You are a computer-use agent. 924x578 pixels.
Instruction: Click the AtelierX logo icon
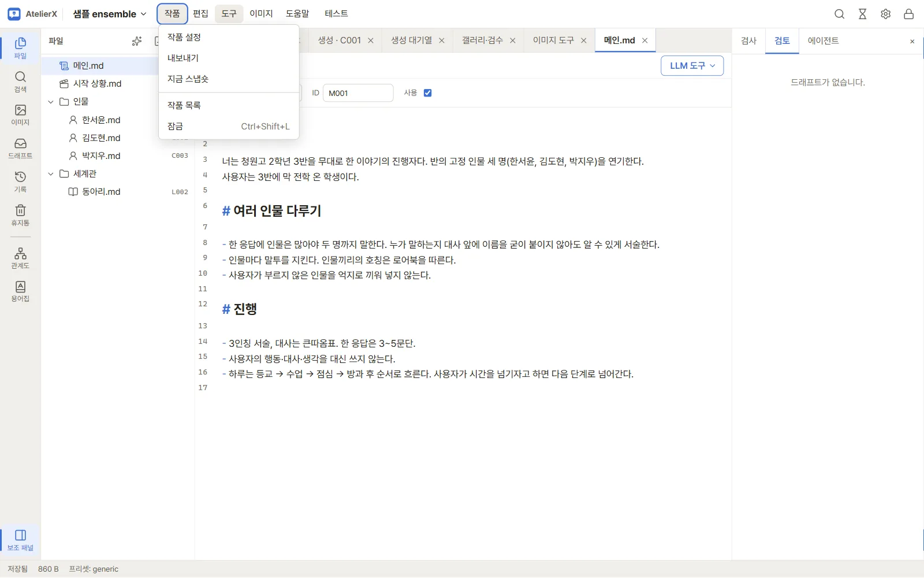14,14
